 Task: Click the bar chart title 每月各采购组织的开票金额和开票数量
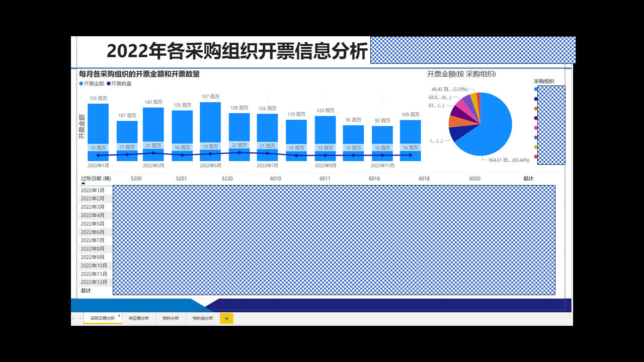(x=139, y=74)
